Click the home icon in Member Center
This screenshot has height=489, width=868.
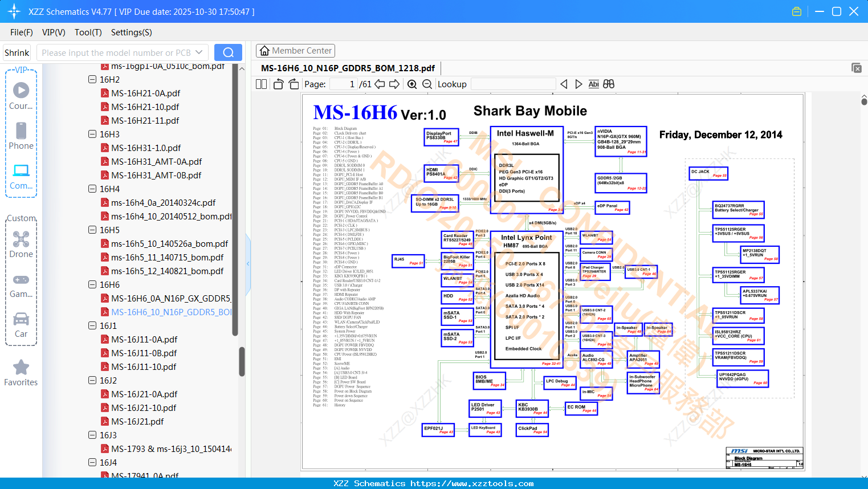(x=264, y=51)
